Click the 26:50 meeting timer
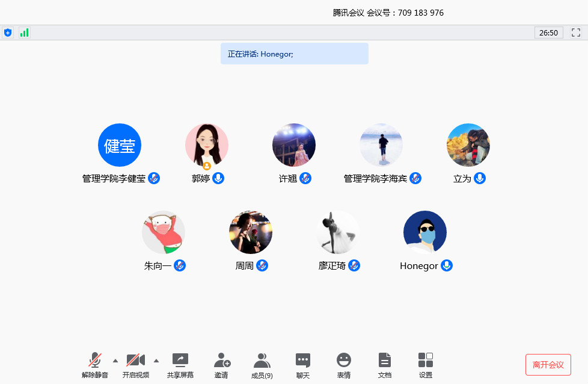Screen dimensions: 588x384 coord(549,33)
